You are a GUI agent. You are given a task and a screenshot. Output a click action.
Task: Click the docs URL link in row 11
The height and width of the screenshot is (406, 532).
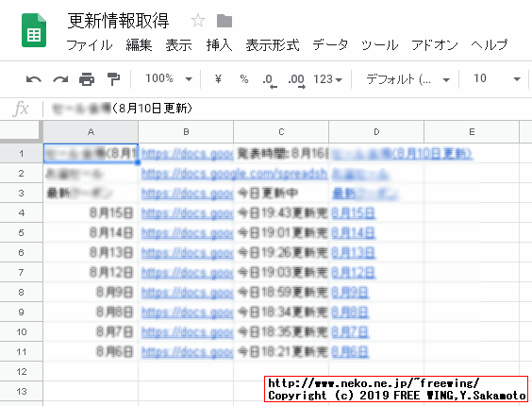187,351
